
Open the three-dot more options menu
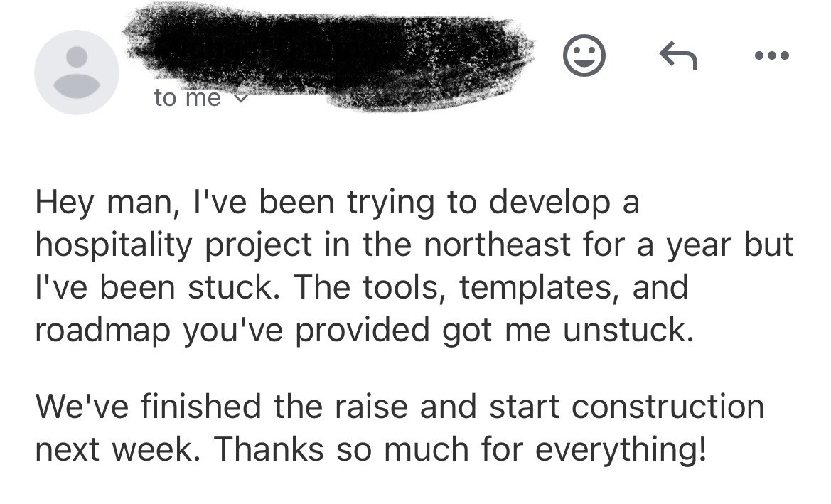click(x=772, y=55)
